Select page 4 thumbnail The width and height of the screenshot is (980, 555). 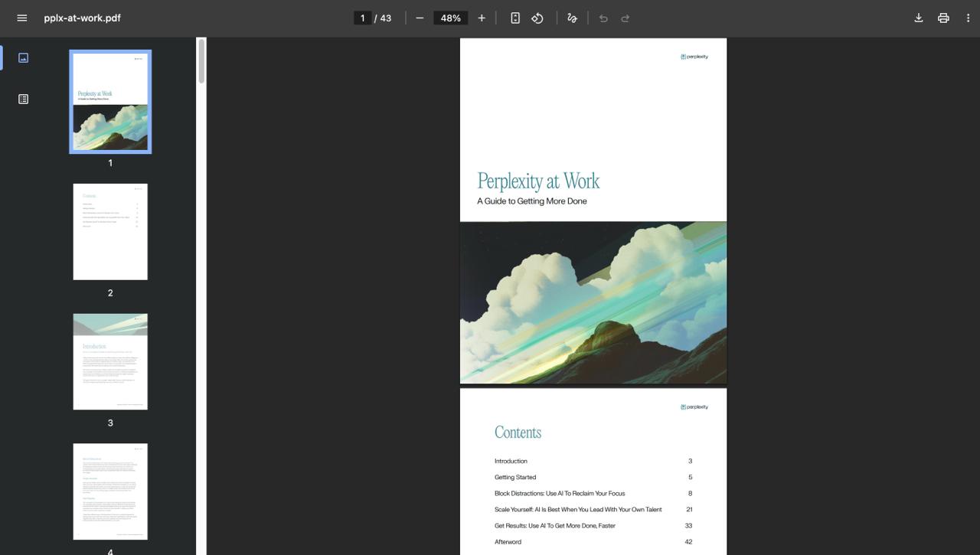tap(110, 491)
